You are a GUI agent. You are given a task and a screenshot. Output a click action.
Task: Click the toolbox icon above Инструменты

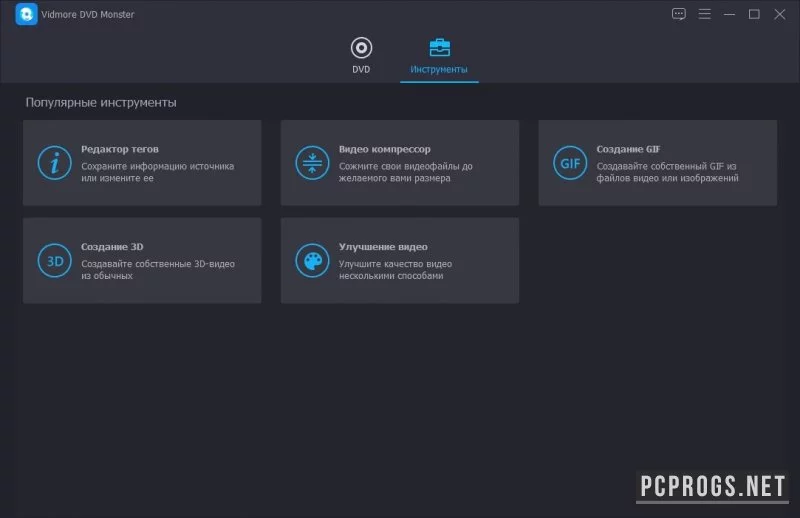(439, 47)
